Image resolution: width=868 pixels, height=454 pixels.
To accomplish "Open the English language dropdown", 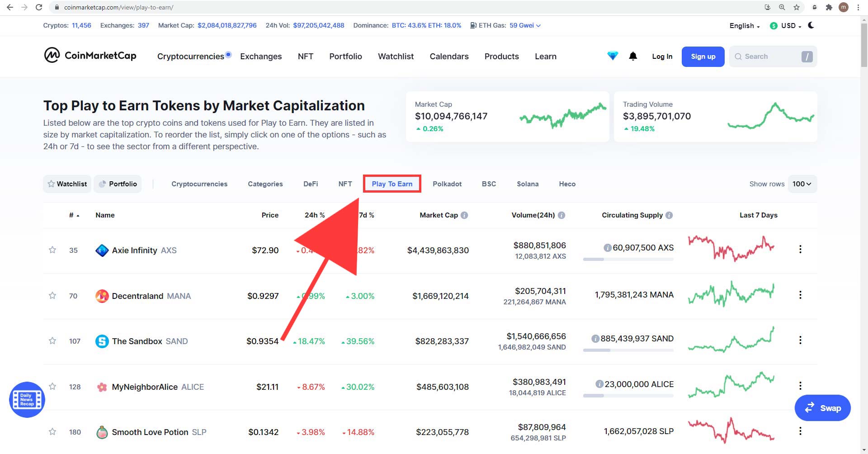I will click(x=745, y=26).
